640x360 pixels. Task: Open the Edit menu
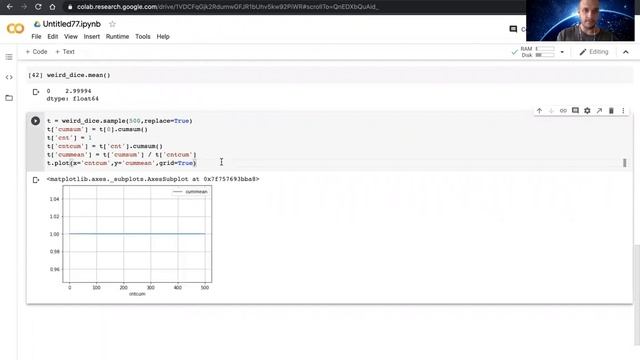coord(53,37)
